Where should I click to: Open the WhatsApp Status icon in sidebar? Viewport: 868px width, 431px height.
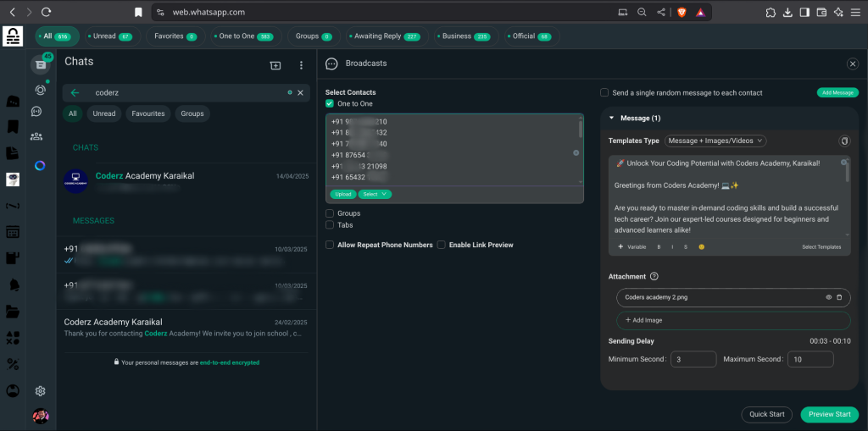coord(40,90)
